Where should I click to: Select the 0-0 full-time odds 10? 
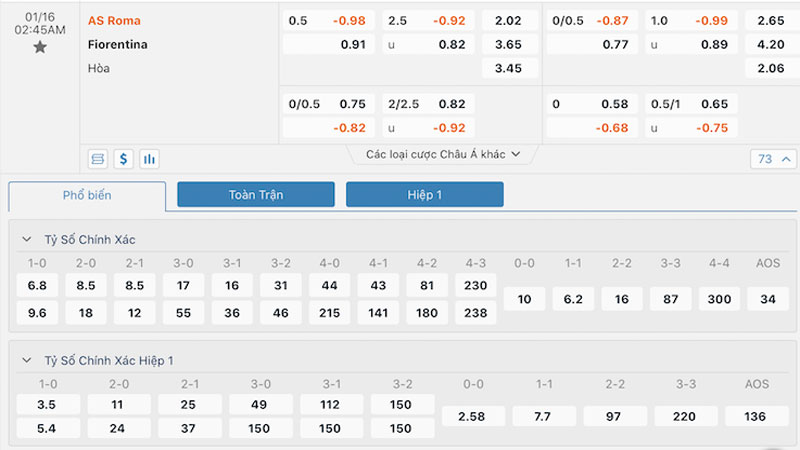click(x=524, y=298)
